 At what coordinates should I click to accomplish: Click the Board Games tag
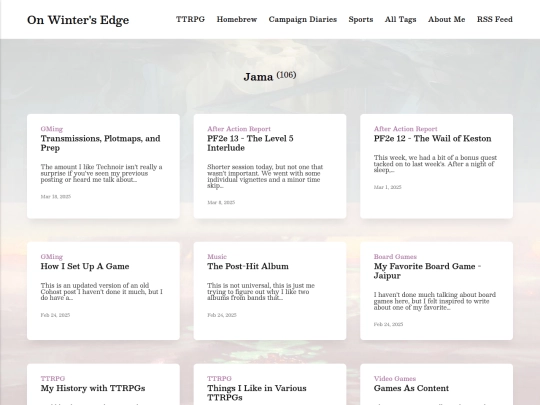[395, 257]
